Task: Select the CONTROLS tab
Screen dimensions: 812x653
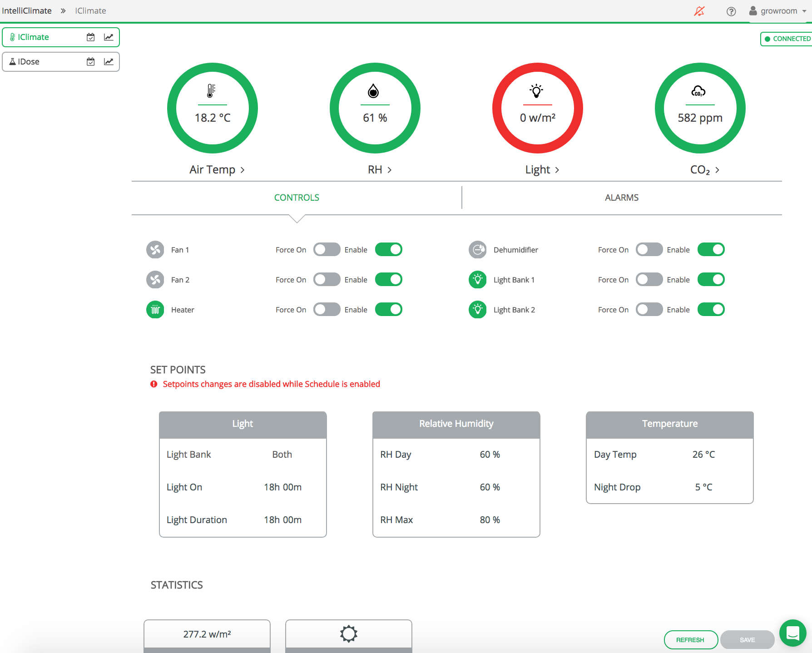Action: (x=297, y=197)
